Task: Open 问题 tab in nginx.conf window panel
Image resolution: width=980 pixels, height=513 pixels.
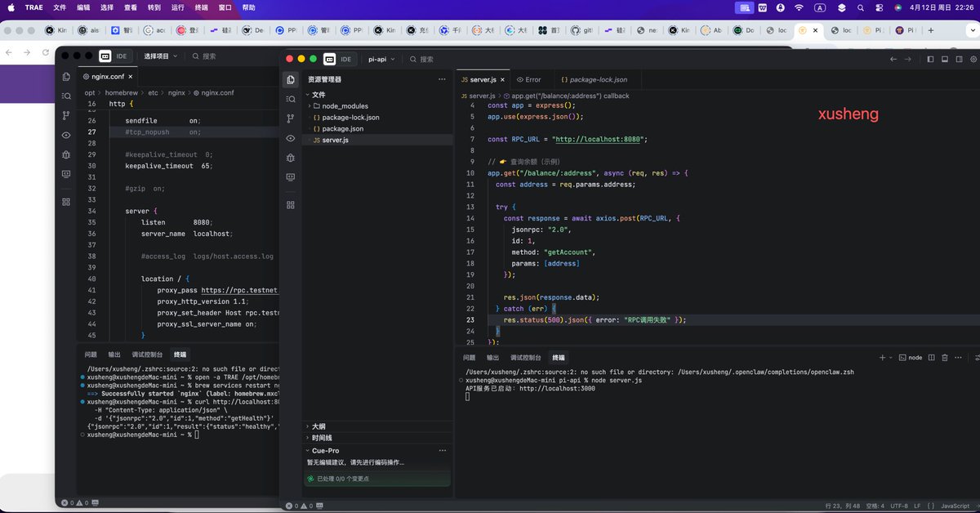Action: (x=91, y=355)
